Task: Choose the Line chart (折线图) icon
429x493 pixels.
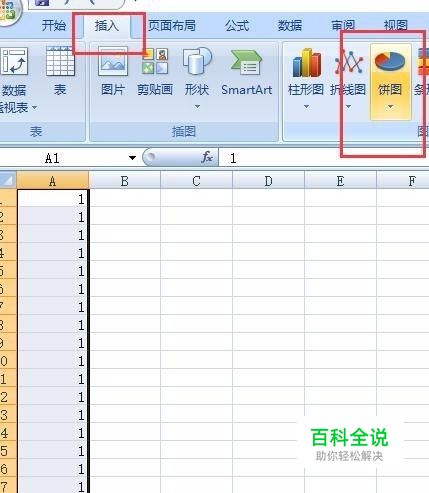Action: click(x=348, y=63)
